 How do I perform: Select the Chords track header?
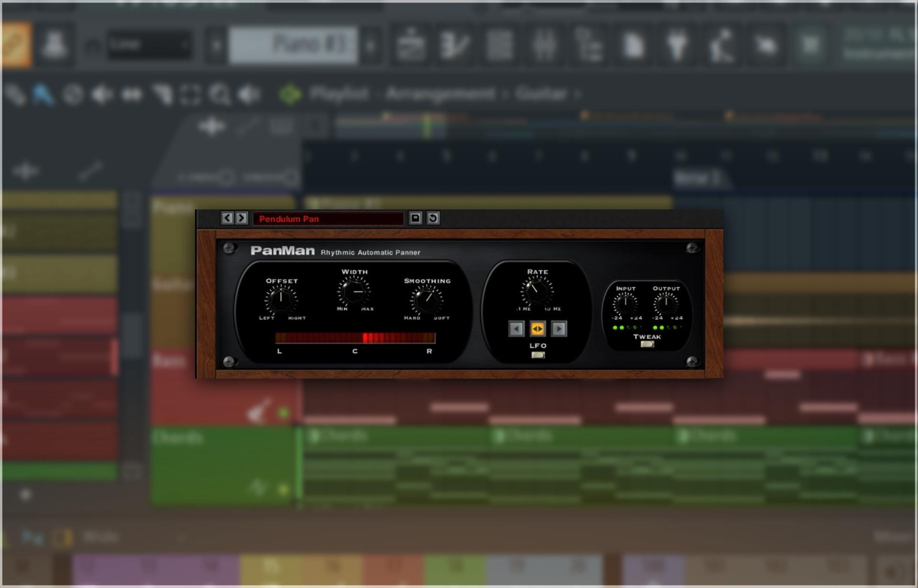point(224,465)
